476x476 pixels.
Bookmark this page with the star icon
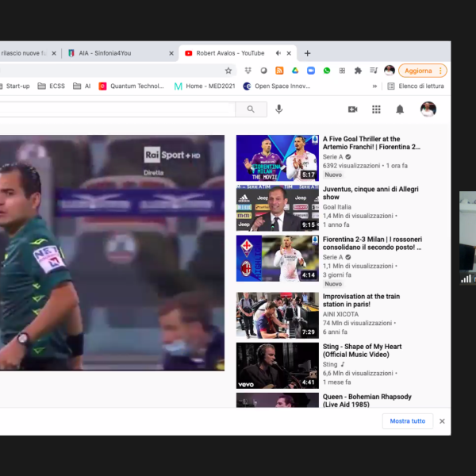pos(228,71)
